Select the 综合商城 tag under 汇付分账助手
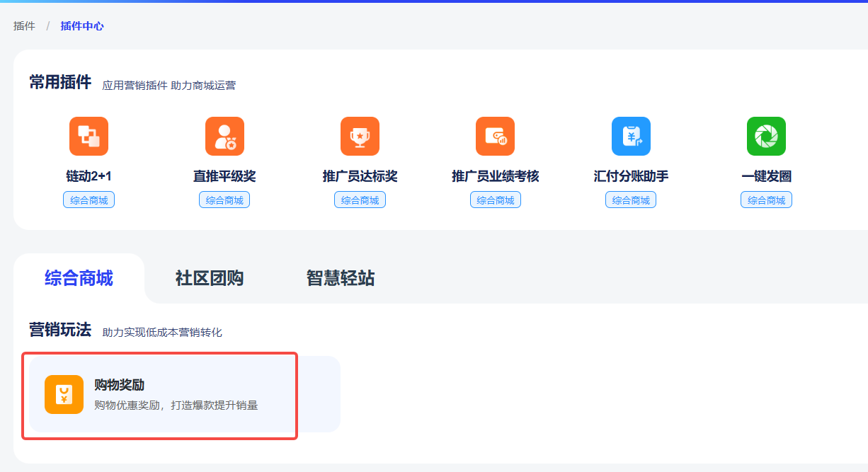Viewport: 868px width, 472px height. 631,200
